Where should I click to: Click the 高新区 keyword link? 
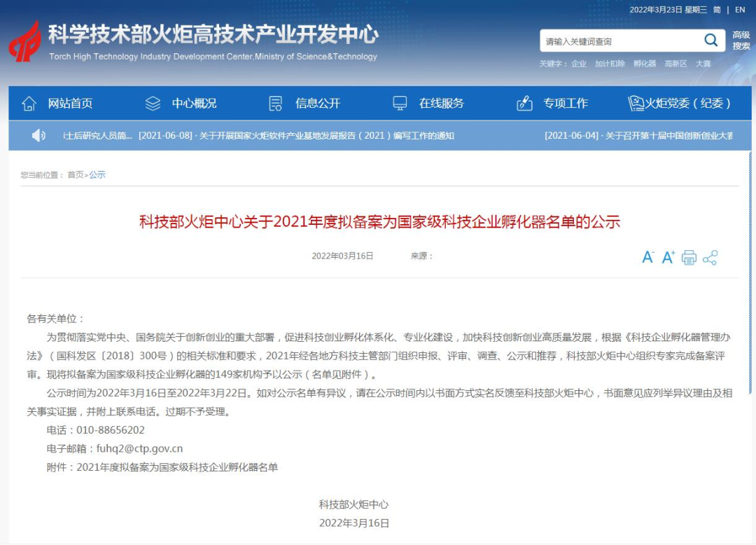coord(675,64)
